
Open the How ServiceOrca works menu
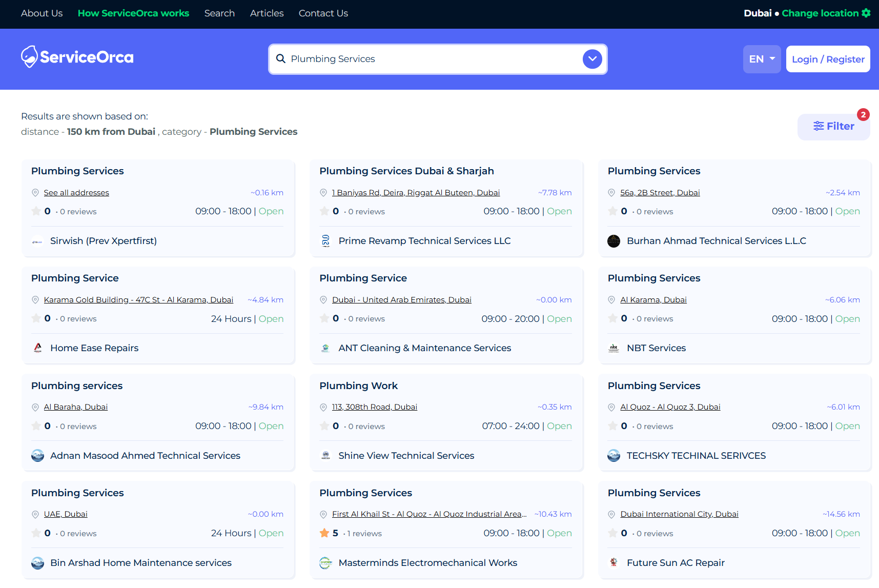pos(133,13)
